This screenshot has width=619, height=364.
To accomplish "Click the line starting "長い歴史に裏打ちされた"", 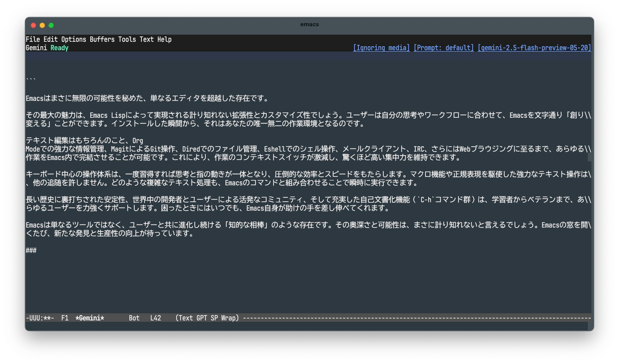I will click(x=309, y=200).
